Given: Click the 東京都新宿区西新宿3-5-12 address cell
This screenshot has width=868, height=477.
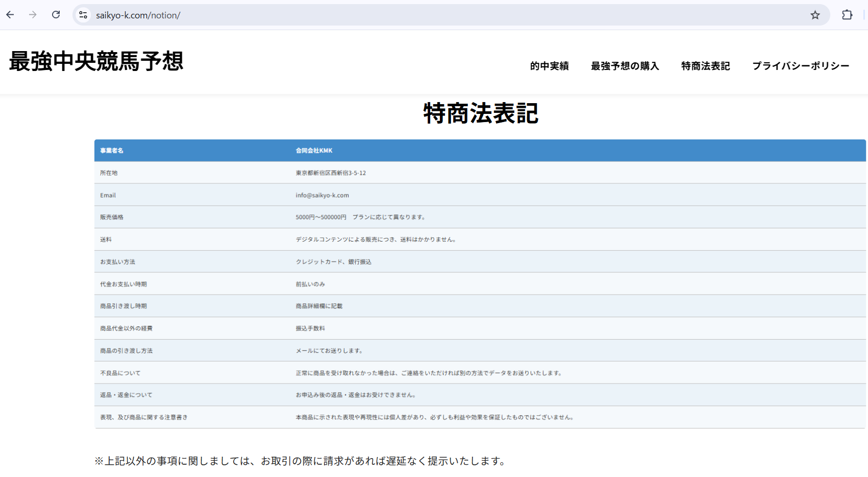Looking at the screenshot, I should 331,173.
